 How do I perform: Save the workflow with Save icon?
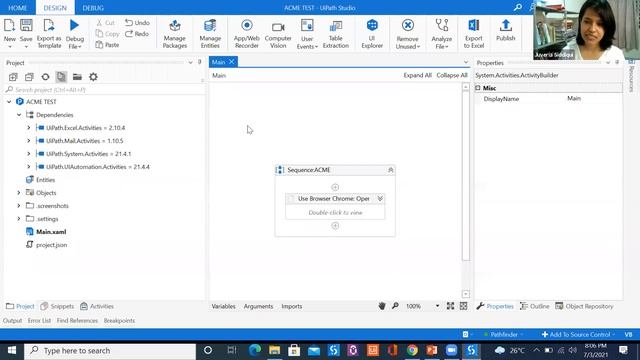coord(26,25)
